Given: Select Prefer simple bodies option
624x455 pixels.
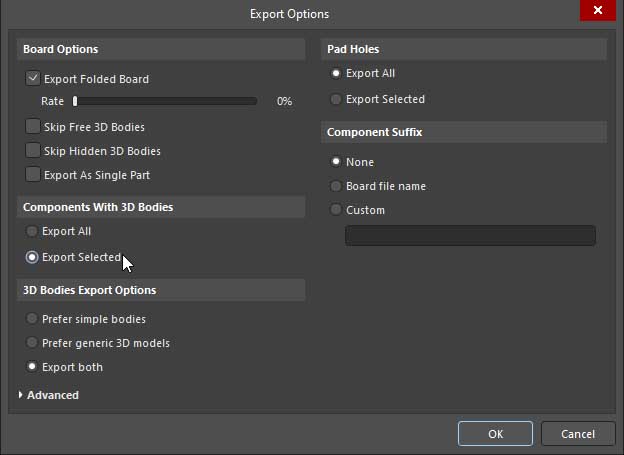Looking at the screenshot, I should coord(33,319).
